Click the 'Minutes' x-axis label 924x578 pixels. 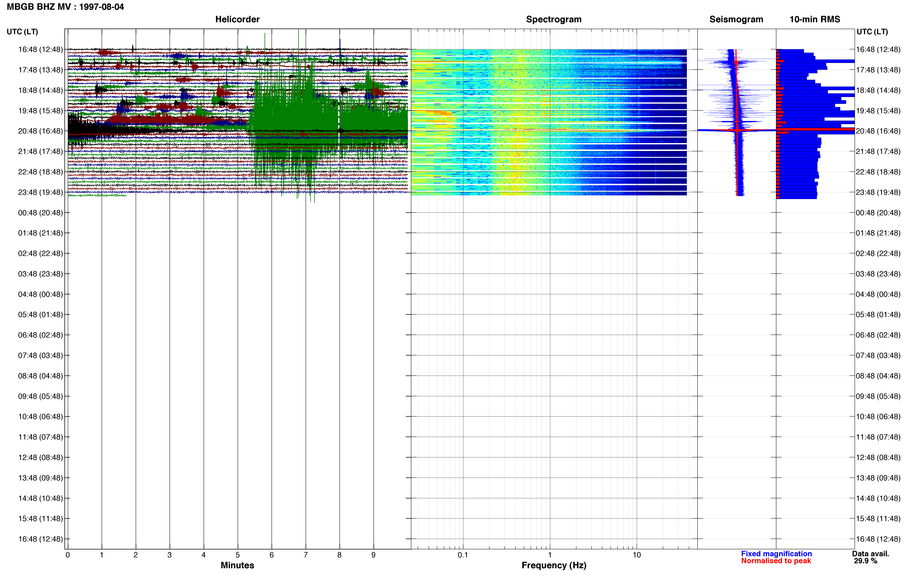pos(237,565)
